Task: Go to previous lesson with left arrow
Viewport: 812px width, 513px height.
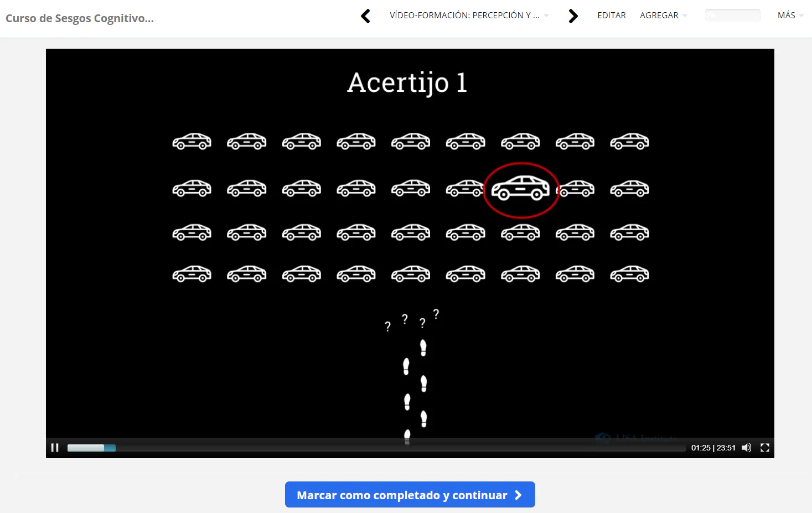Action: pyautogui.click(x=365, y=16)
